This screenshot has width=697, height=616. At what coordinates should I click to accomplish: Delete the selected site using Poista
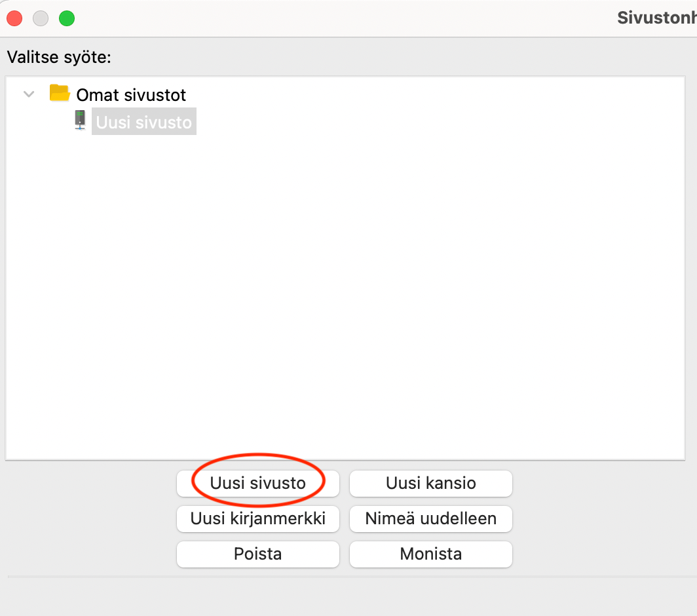pyautogui.click(x=258, y=554)
